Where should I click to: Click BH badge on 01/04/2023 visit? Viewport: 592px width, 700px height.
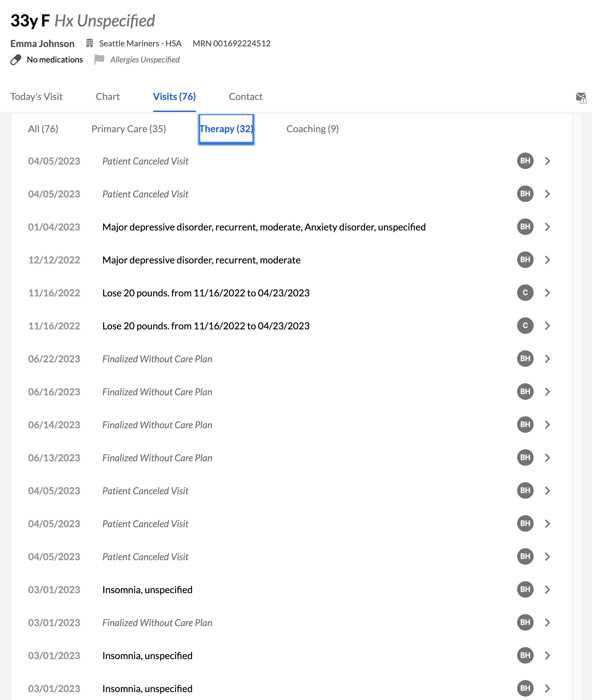click(x=525, y=227)
